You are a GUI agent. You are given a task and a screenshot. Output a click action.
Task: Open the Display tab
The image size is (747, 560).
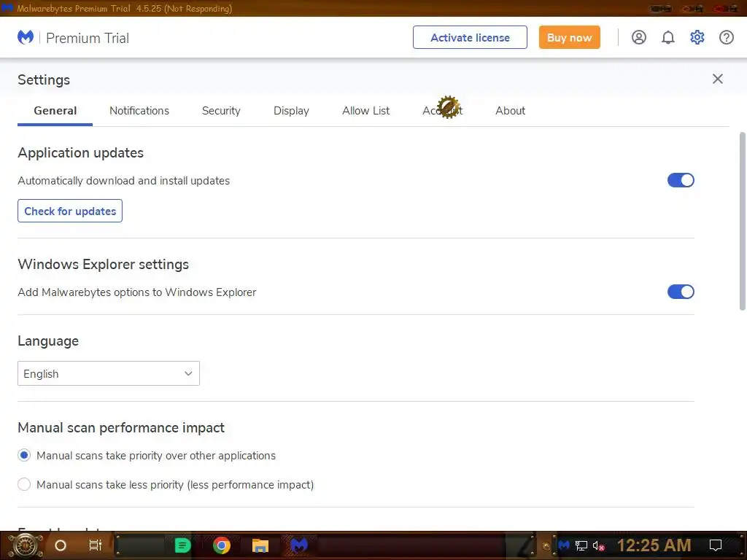tap(291, 111)
